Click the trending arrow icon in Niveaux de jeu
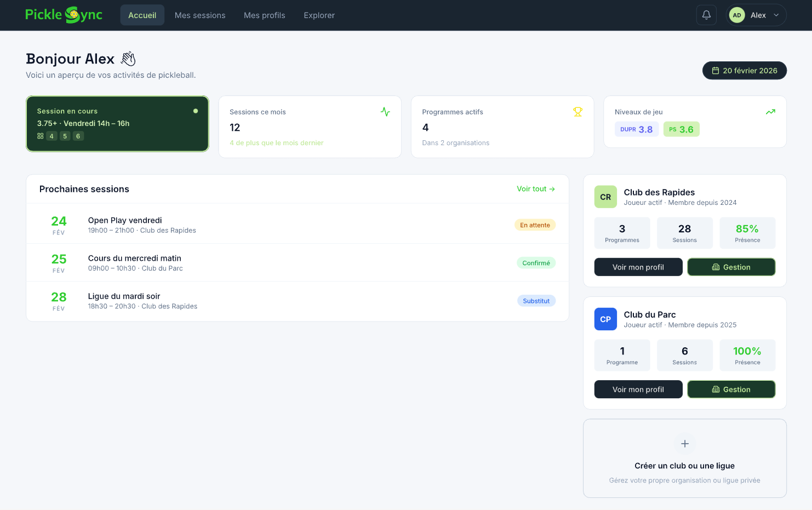The width and height of the screenshot is (812, 510). point(770,112)
